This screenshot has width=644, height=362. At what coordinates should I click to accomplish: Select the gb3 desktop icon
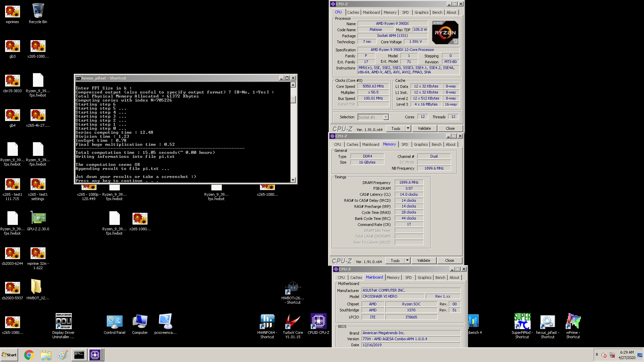click(12, 49)
